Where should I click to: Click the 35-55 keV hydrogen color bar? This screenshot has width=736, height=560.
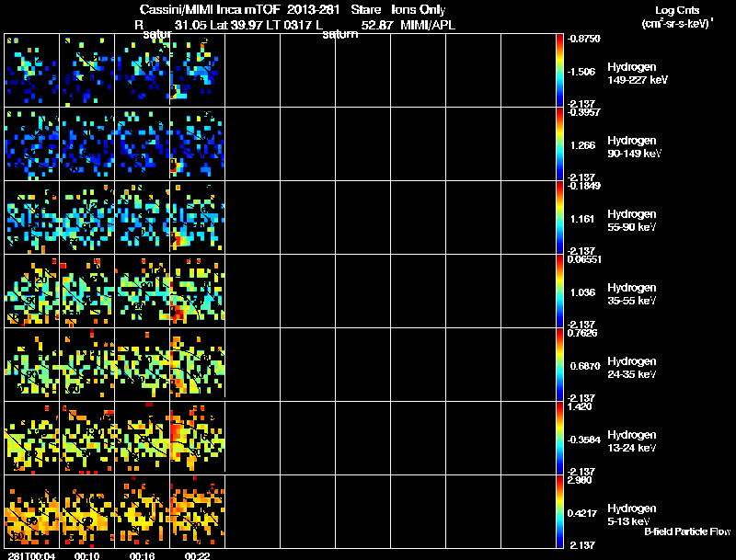click(x=559, y=291)
